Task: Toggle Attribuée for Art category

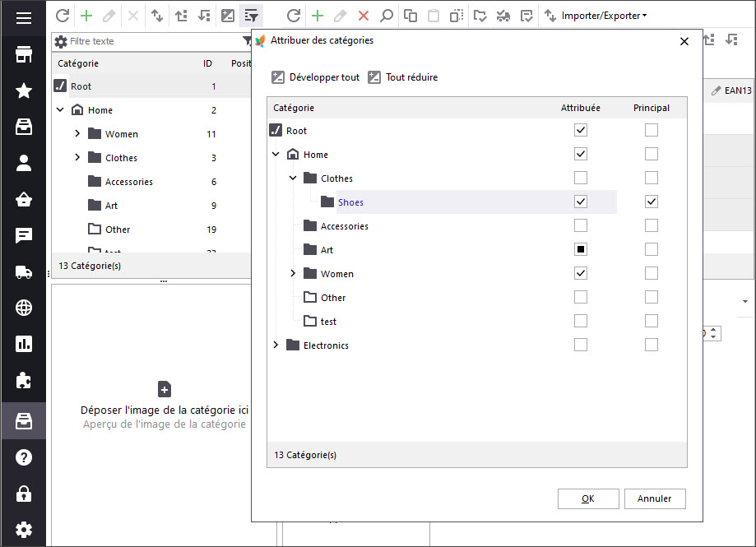Action: pyautogui.click(x=581, y=249)
